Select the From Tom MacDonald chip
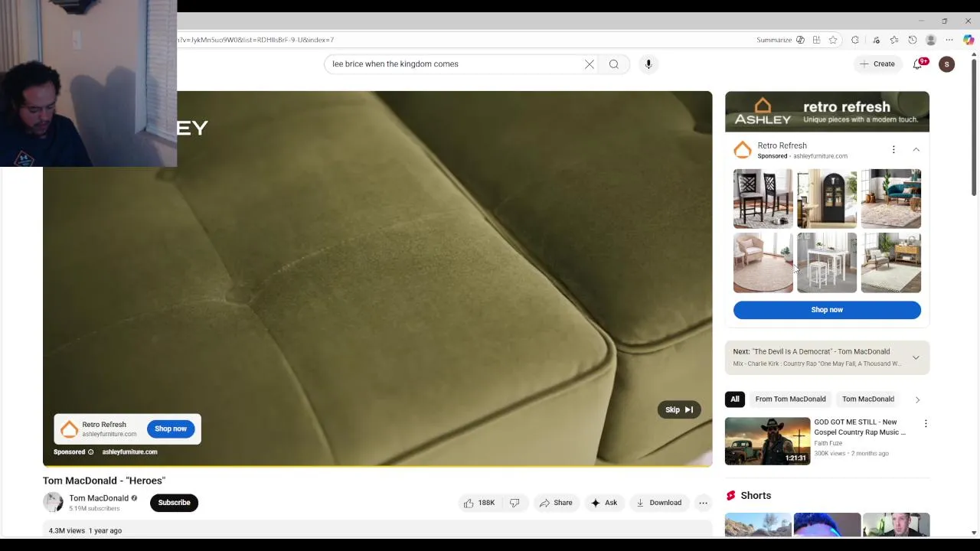The width and height of the screenshot is (980, 551). click(790, 399)
